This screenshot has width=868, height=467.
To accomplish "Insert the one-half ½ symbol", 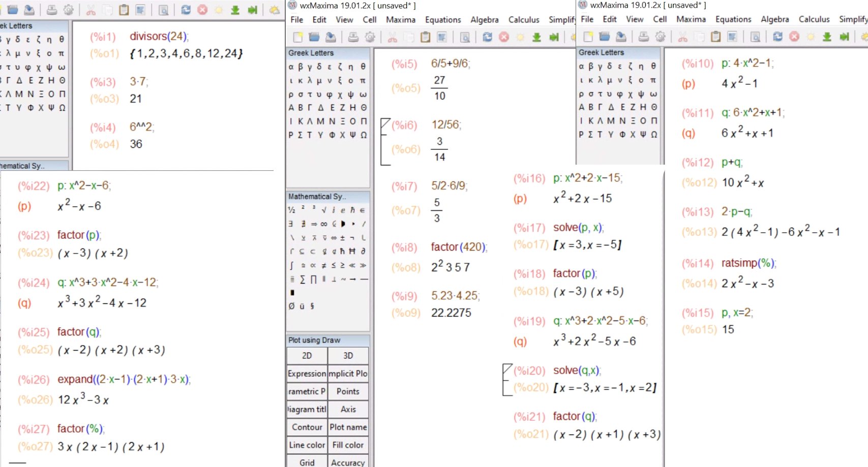I will pos(292,210).
